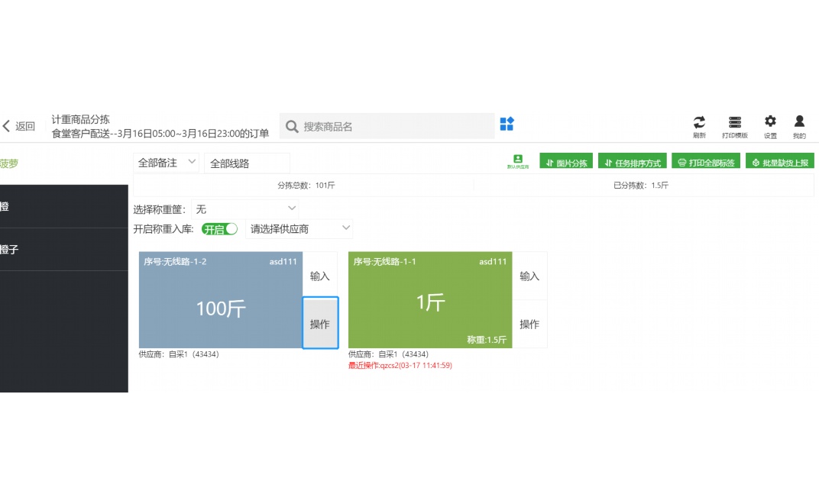Click the 图片分拣 button
Viewport: 819px width, 504px height.
coord(566,163)
